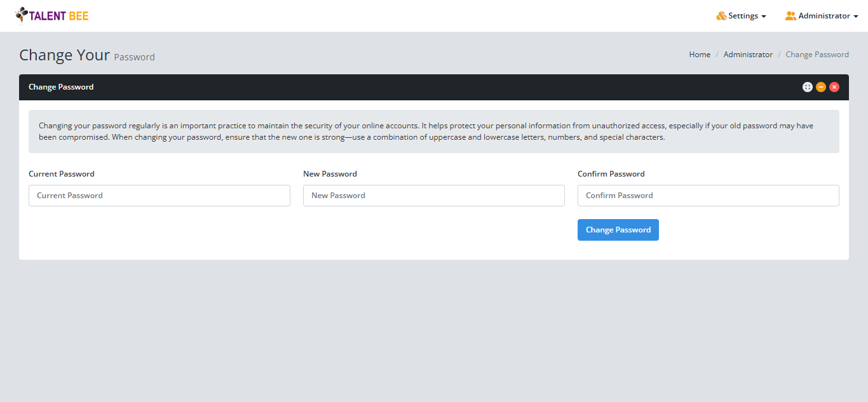The width and height of the screenshot is (868, 402).
Task: Expand the Administrator dropdown caret arrow
Action: 856,17
